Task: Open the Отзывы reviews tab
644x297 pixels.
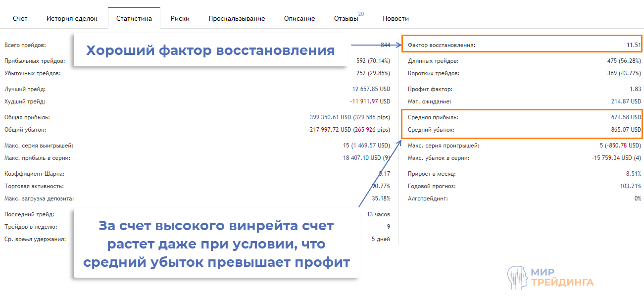Action: click(346, 19)
